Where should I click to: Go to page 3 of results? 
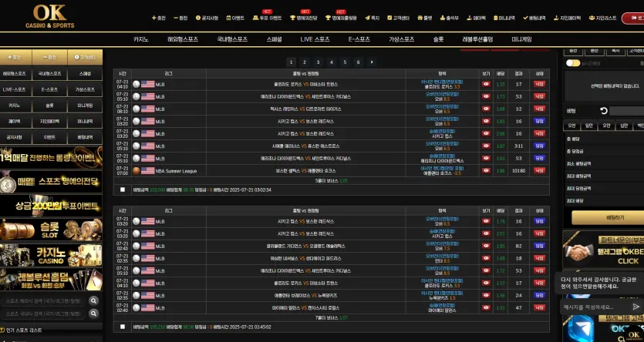[318, 62]
